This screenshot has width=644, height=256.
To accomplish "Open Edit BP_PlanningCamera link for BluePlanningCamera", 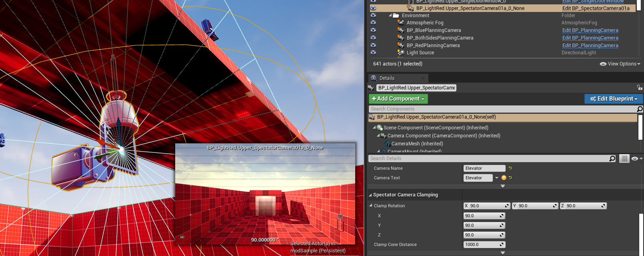I will pyautogui.click(x=590, y=30).
